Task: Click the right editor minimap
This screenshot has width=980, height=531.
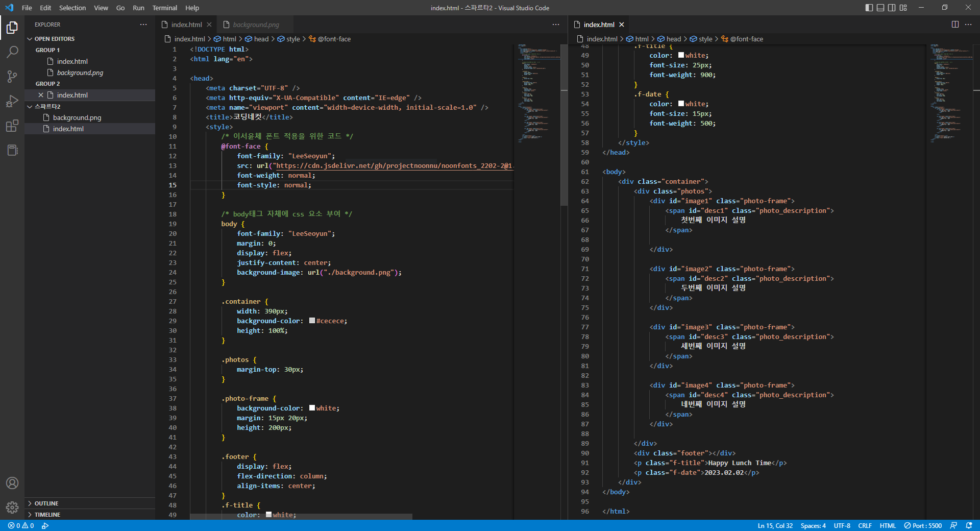Action: pos(950,92)
